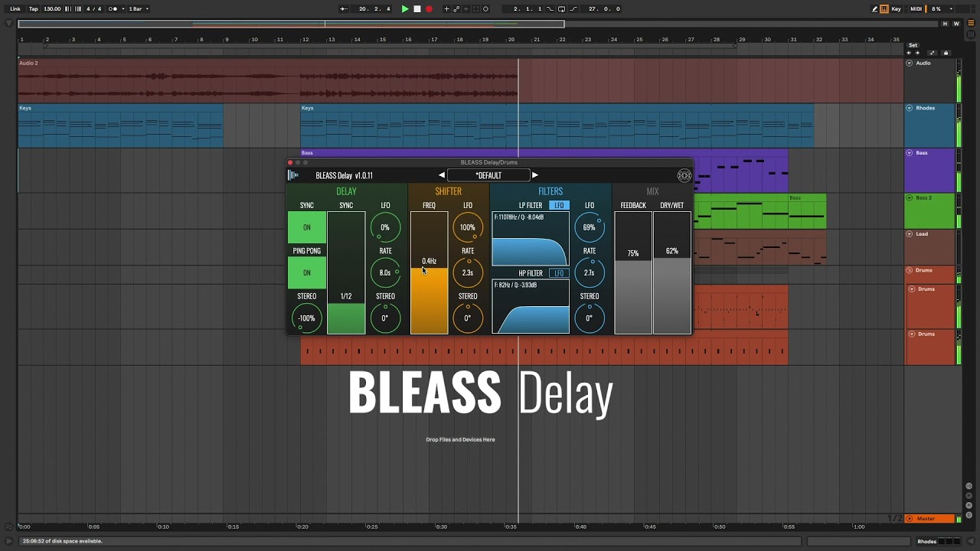Select the 130.00 tempo field
980x551 pixels.
pos(52,9)
